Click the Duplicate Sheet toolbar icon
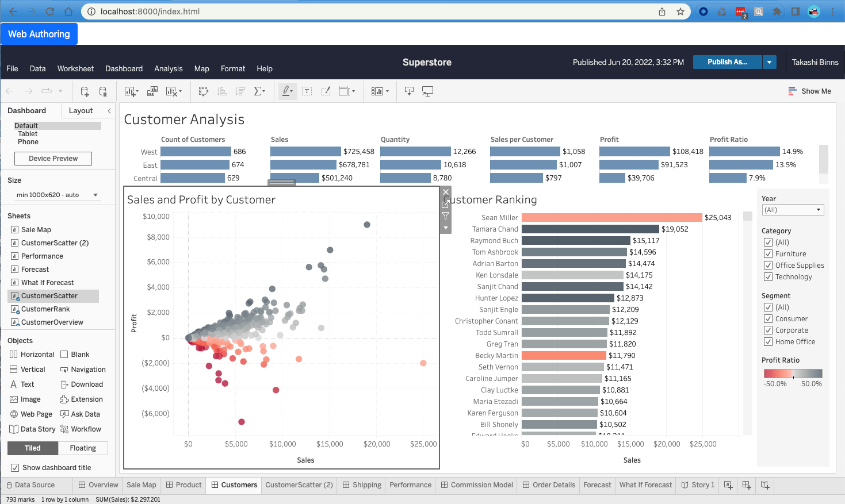The height and width of the screenshot is (504, 845). point(152,91)
